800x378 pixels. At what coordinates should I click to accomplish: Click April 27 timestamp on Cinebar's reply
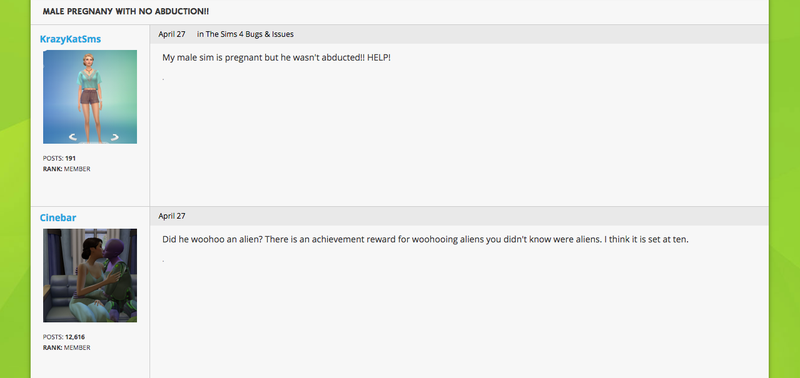click(x=172, y=216)
